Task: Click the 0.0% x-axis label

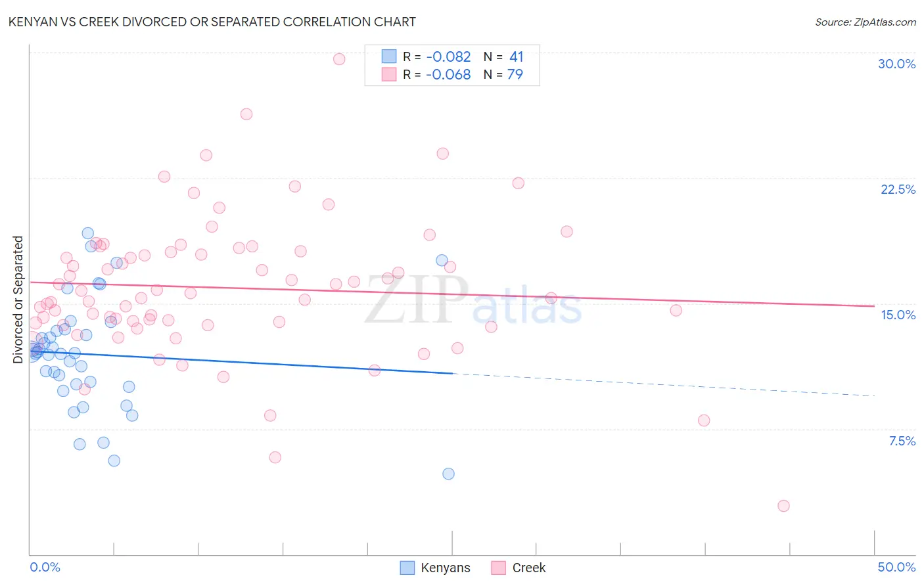Action: (45, 567)
